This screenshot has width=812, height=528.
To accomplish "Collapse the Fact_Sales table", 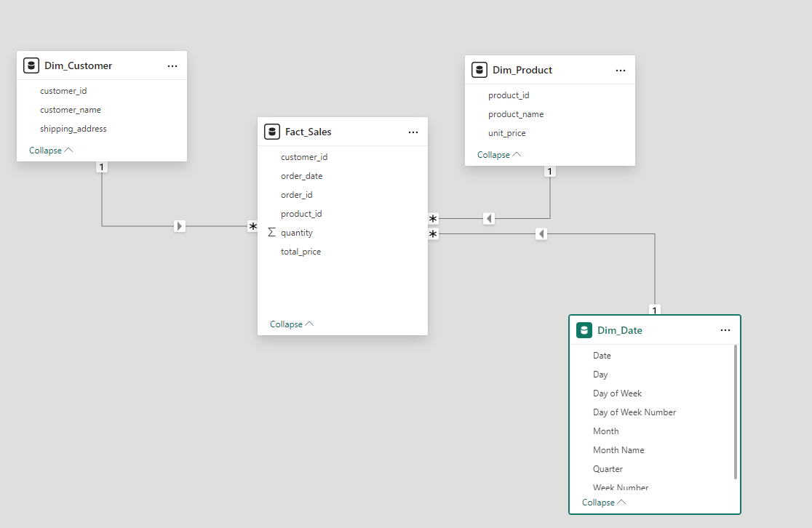I will pos(291,324).
